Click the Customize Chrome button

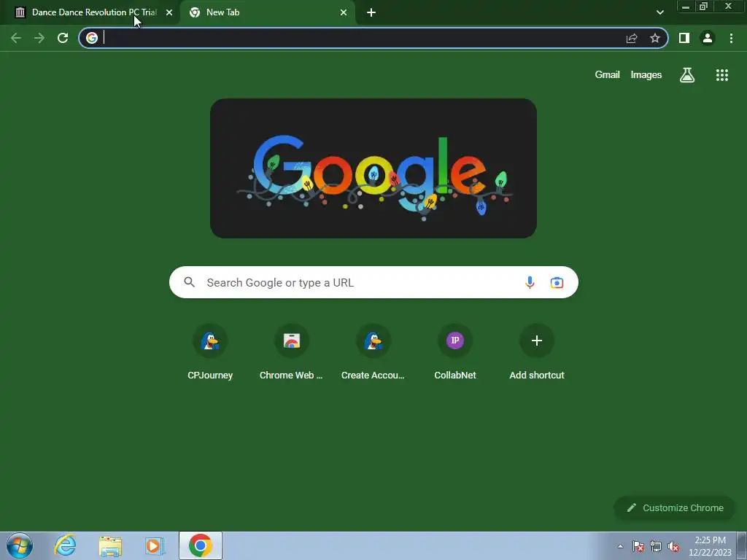[675, 507]
